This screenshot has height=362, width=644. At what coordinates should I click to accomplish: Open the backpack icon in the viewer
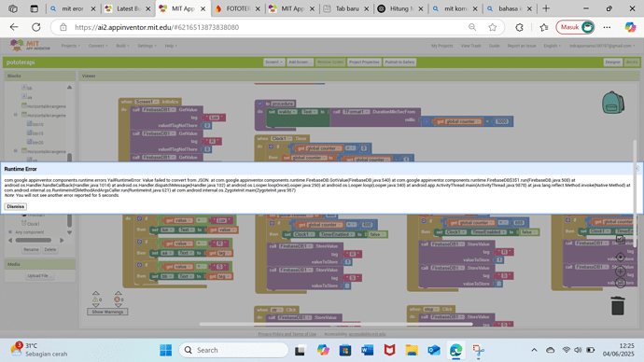click(x=613, y=103)
